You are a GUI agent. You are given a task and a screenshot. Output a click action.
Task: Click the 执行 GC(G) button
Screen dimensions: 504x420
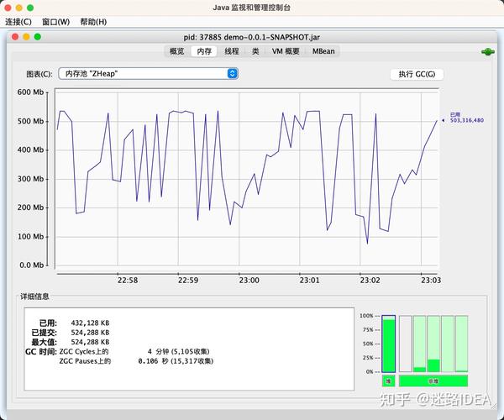tap(417, 74)
